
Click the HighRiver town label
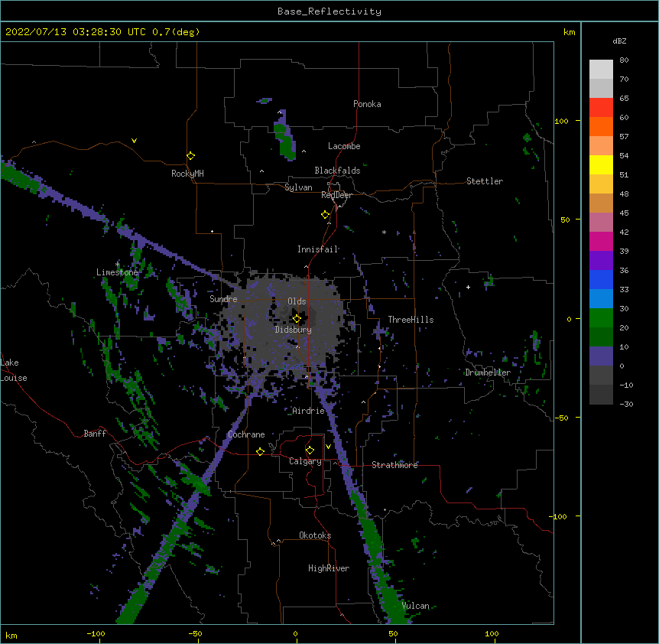[329, 568]
